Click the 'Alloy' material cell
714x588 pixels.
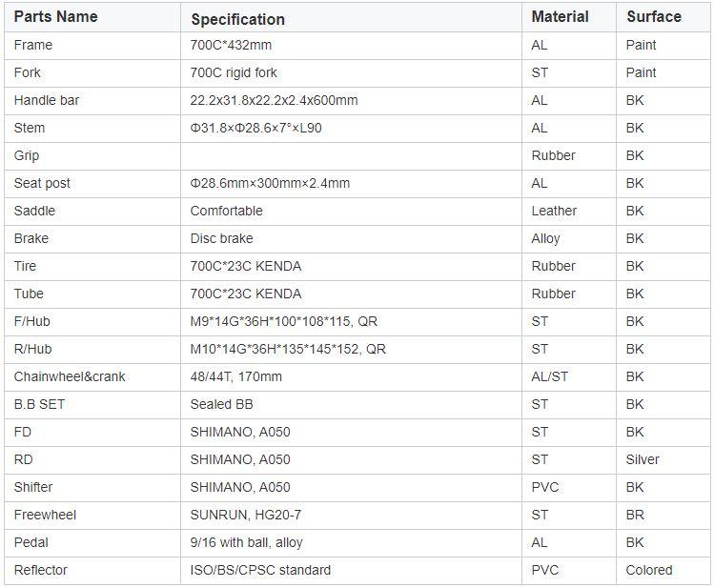click(545, 238)
